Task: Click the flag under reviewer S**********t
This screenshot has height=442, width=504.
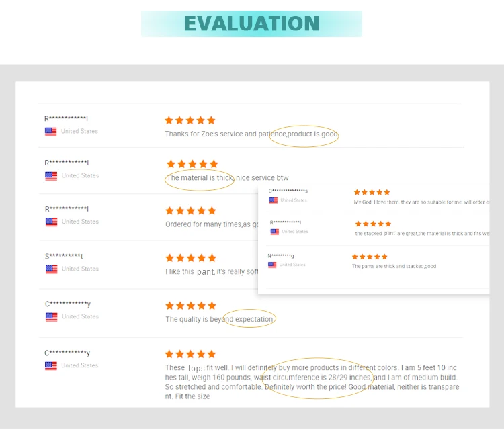Action: pyautogui.click(x=51, y=269)
